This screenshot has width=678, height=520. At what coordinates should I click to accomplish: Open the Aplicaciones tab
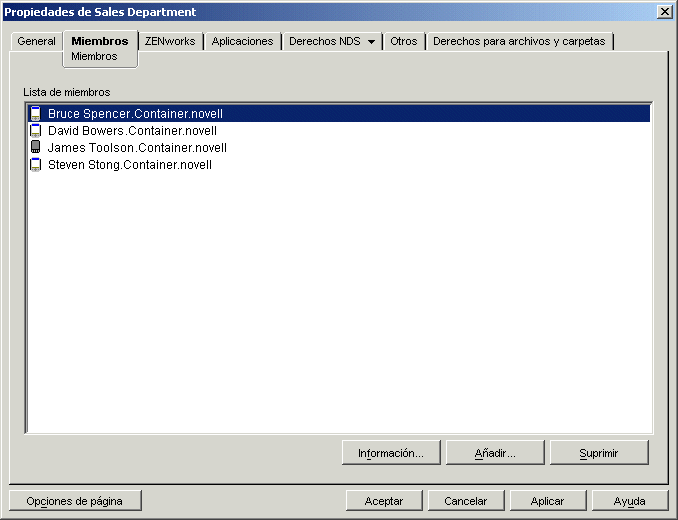click(242, 41)
